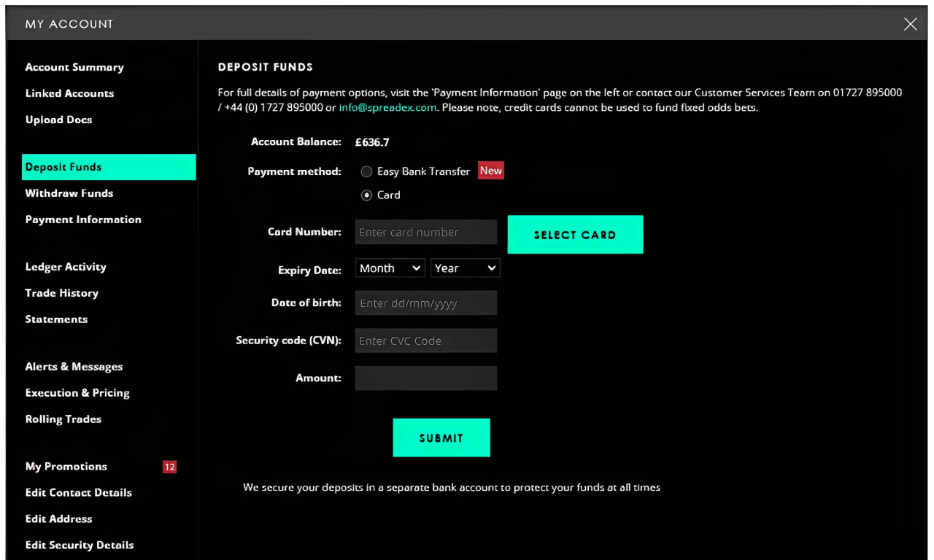Select Easy Bank Transfer payment method
The height and width of the screenshot is (560, 934).
367,171
